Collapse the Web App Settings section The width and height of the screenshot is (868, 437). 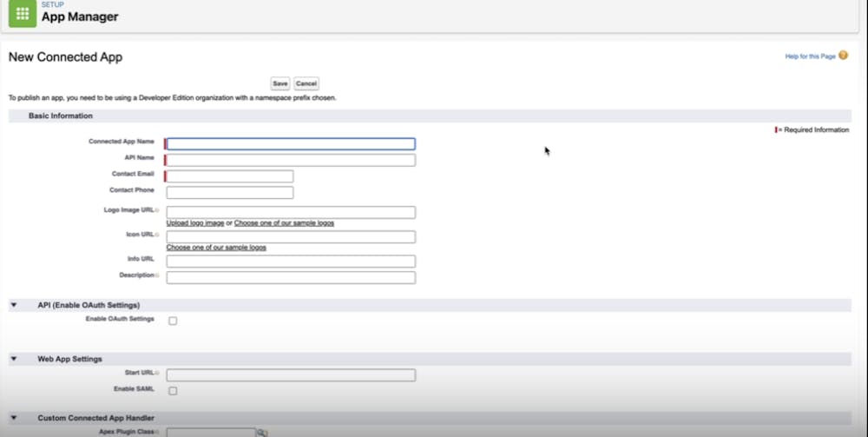(14, 359)
